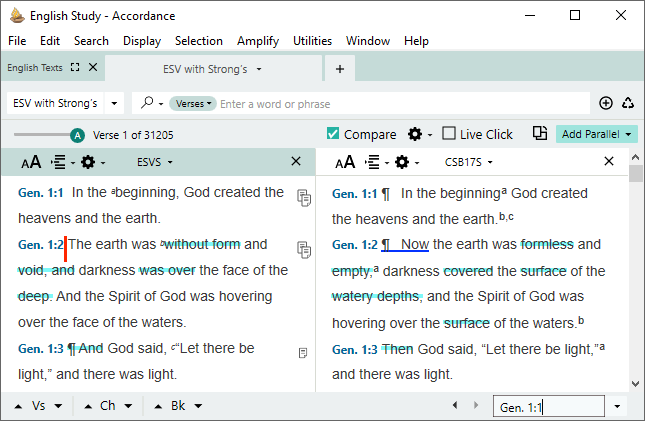Image resolution: width=645 pixels, height=421 pixels.
Task: Click the Gen. 1:3 verse reference in ESVS
Action: pyautogui.click(x=41, y=349)
